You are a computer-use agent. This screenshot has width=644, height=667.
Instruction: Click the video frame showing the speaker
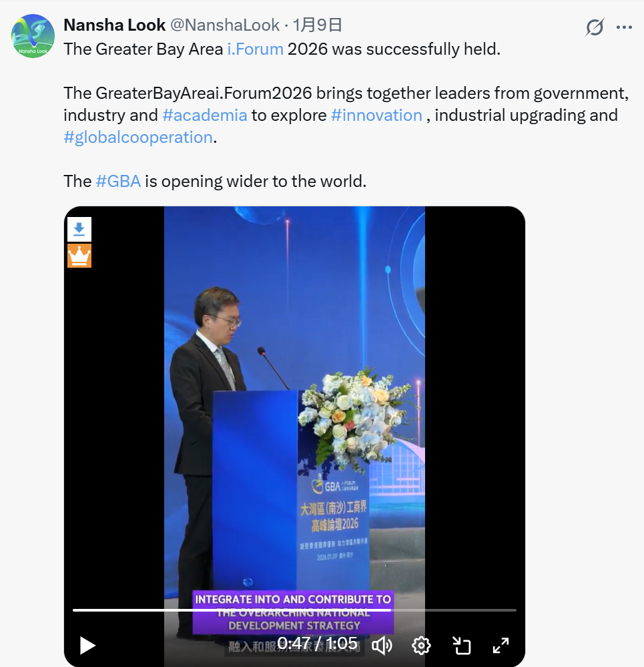tap(294, 404)
